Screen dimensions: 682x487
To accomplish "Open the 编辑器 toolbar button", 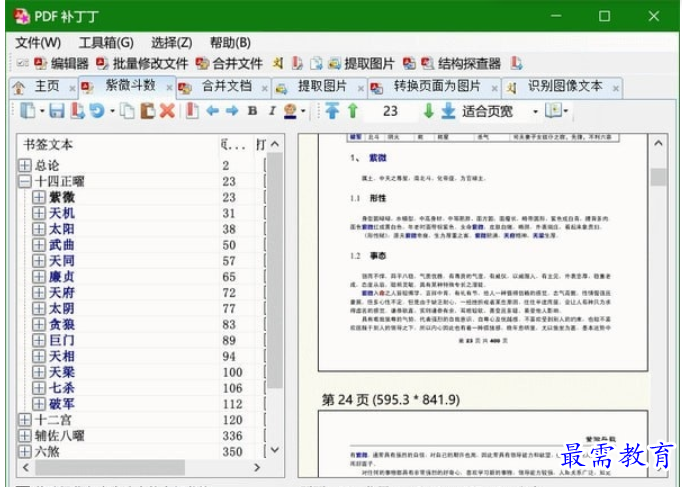I will pos(61,64).
